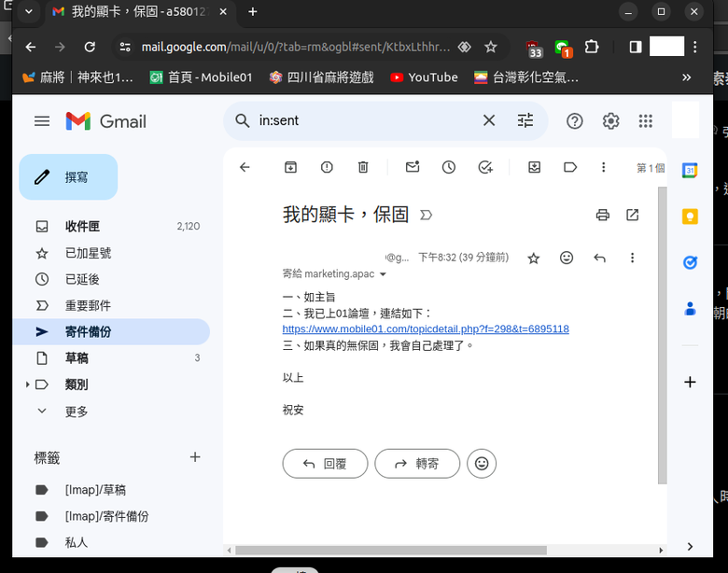Viewport: 728px width, 573px height.
Task: Open emoji reaction button beside 轉寄
Action: (482, 464)
